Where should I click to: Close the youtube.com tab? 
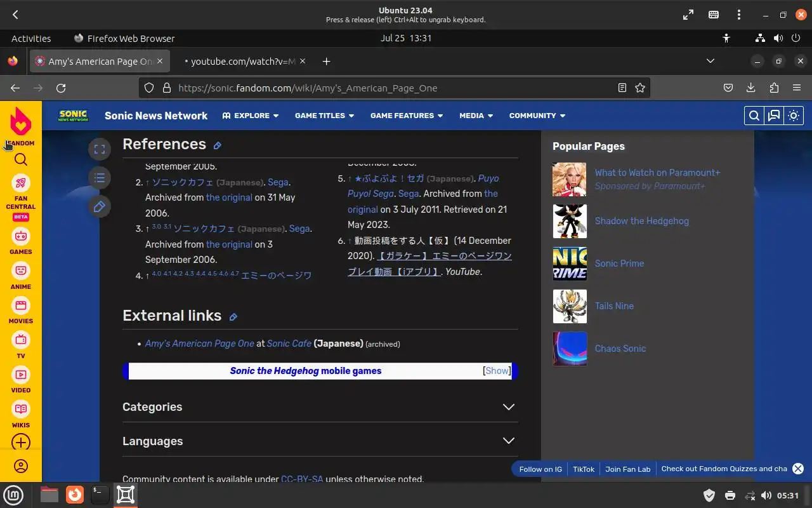pyautogui.click(x=303, y=62)
